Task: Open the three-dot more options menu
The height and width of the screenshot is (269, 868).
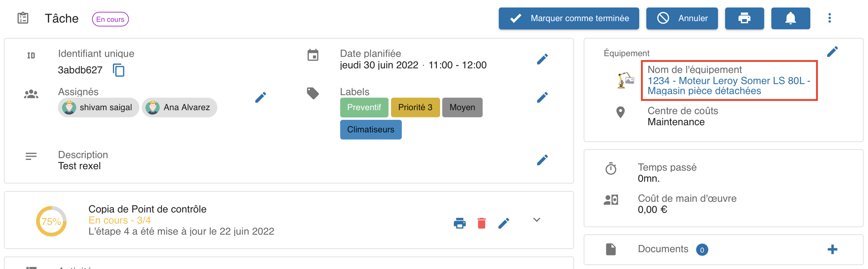Action: (x=829, y=18)
